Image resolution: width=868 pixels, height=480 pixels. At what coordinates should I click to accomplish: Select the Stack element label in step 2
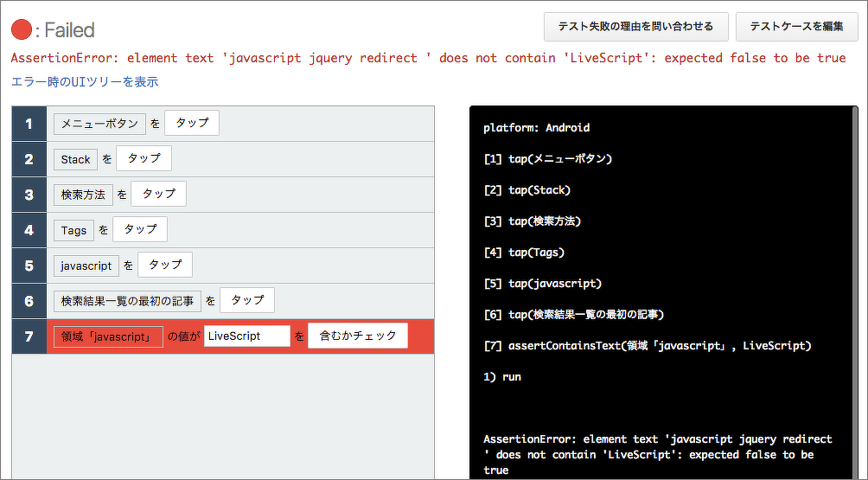[75, 159]
